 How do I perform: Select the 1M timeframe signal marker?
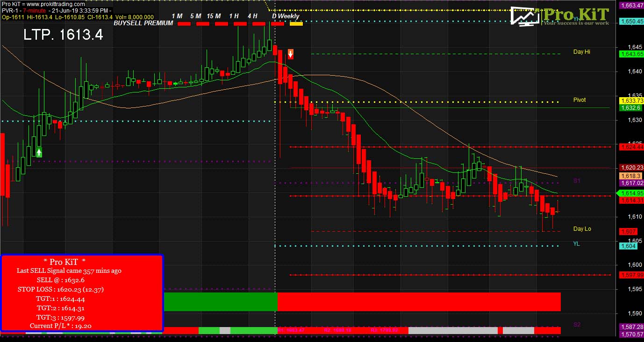click(185, 22)
